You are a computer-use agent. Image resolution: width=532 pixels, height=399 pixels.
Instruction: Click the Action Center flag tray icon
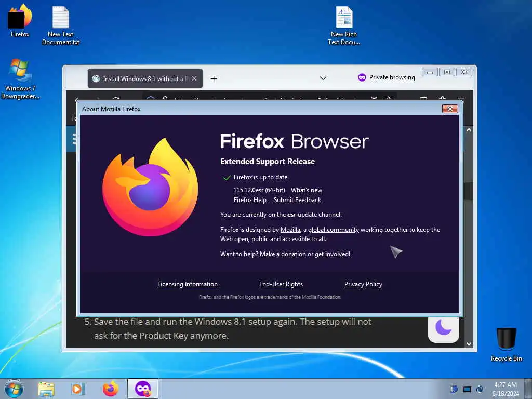point(454,389)
